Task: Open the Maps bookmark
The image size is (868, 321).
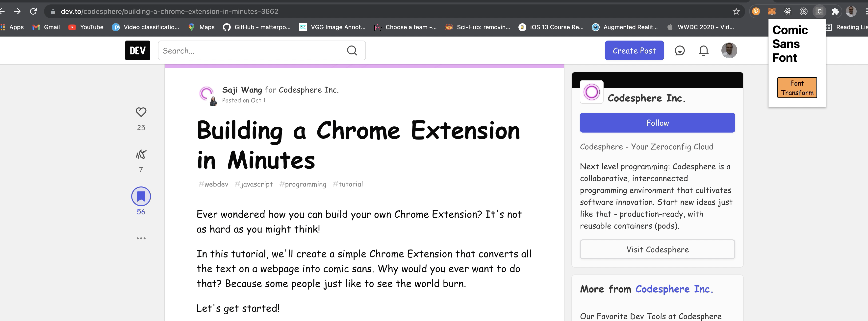Action: pos(202,27)
